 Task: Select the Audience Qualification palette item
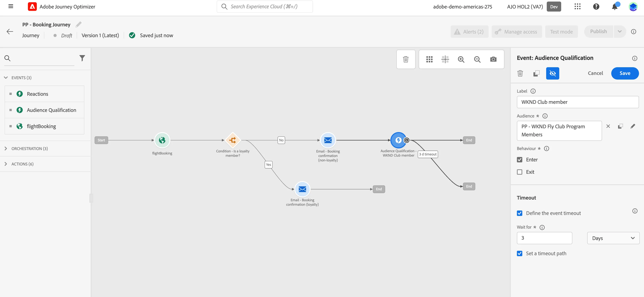click(x=44, y=110)
